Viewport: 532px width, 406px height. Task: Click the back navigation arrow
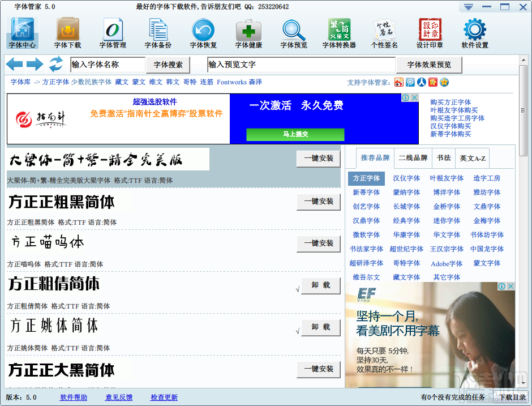[14, 65]
